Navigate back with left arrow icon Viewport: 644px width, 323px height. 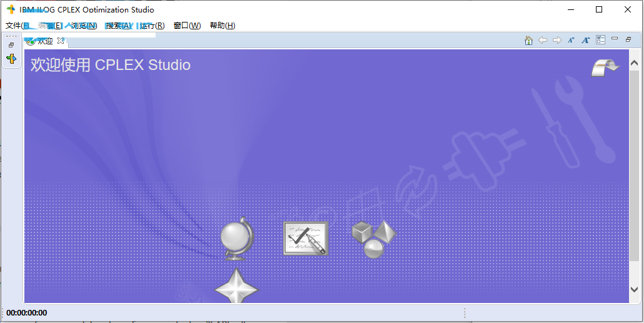543,40
